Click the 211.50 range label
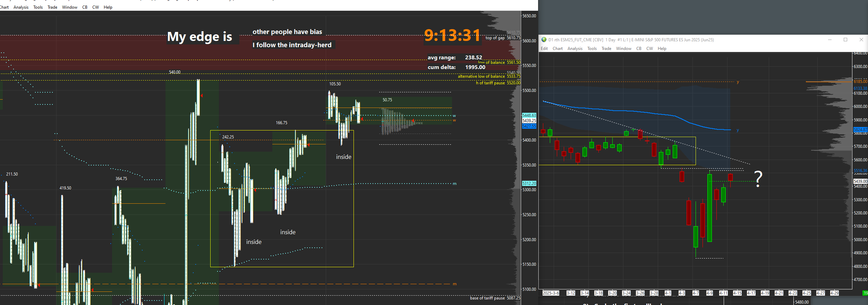Viewport: 868px width, 305px height. (12, 174)
